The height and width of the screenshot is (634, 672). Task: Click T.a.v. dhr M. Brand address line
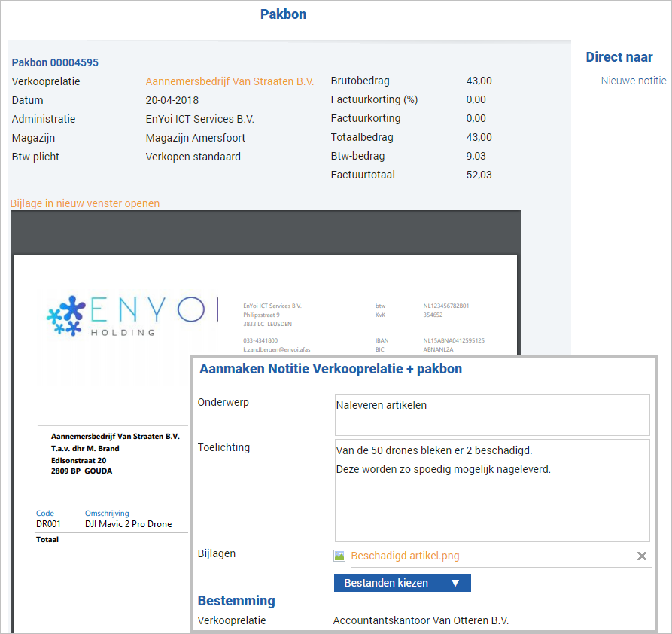click(x=85, y=448)
